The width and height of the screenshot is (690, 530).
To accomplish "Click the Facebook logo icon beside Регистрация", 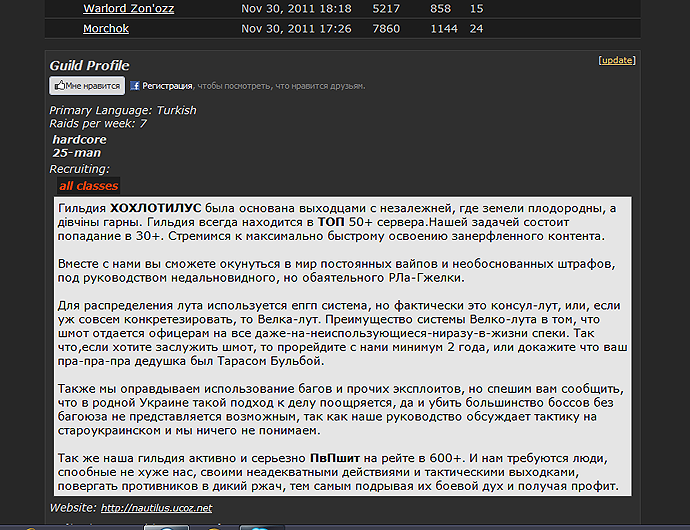I will 135,86.
